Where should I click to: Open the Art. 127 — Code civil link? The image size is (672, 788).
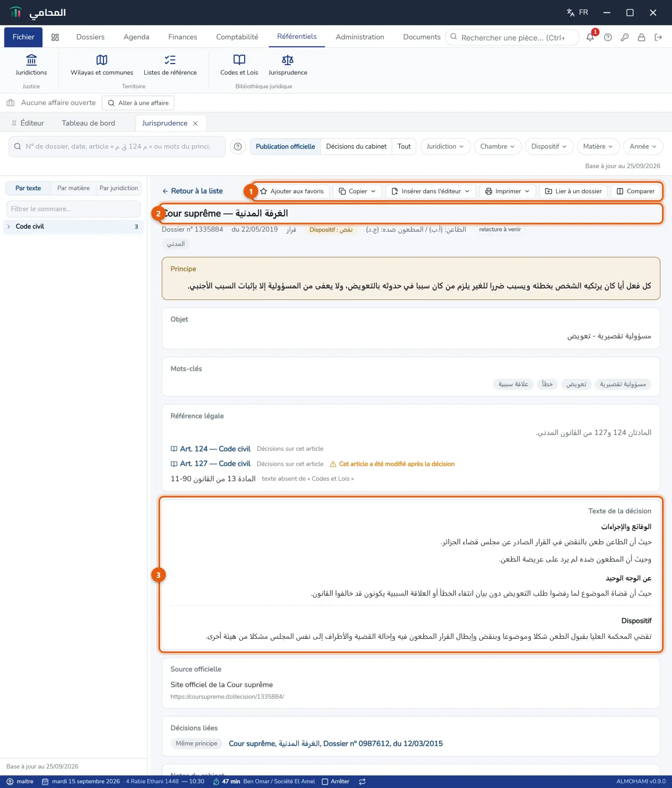click(211, 464)
